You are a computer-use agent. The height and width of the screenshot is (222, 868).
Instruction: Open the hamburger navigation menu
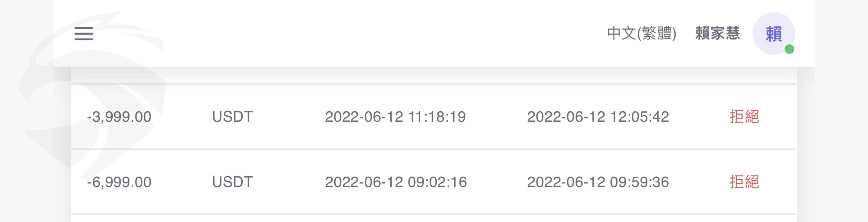click(x=84, y=34)
